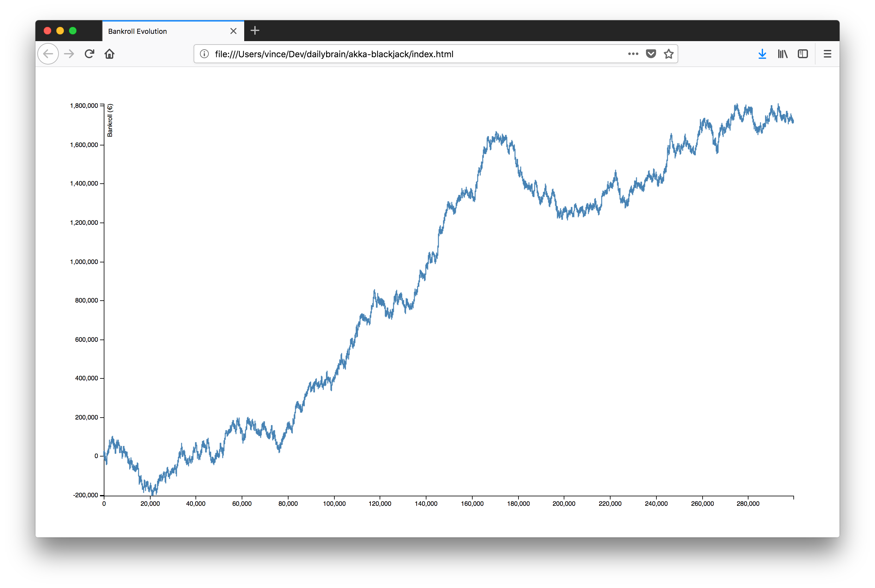
Task: Open page actions three-dots menu
Action: pos(633,54)
